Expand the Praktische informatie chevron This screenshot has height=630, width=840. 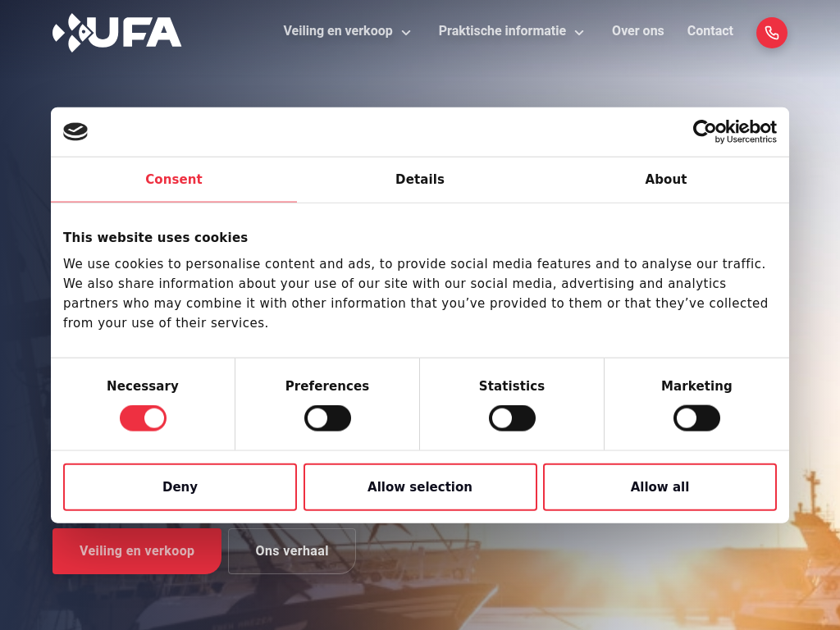click(579, 33)
